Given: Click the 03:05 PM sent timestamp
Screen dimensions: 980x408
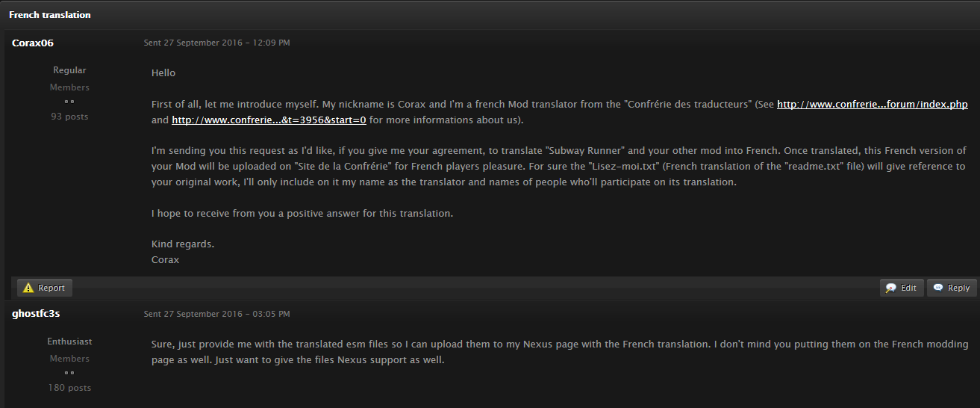Looking at the screenshot, I should pos(217,314).
